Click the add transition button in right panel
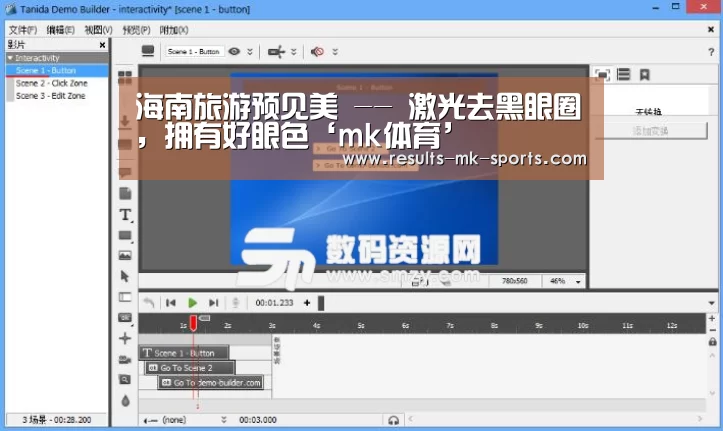 tap(651, 131)
